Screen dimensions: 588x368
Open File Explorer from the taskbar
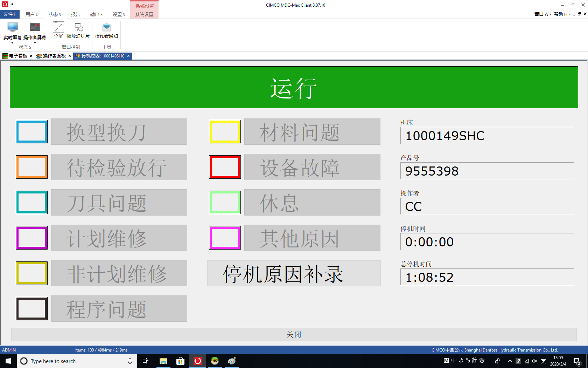(163, 361)
